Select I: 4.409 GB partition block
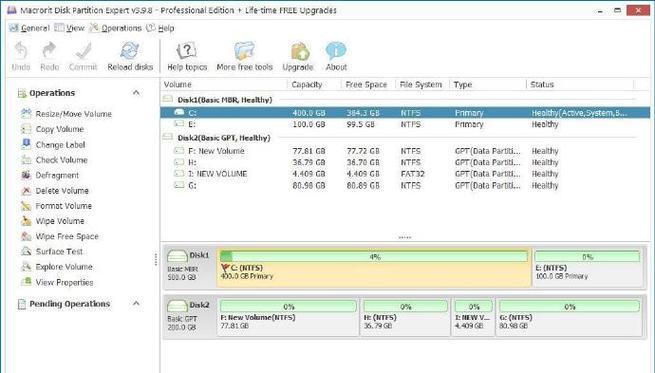The image size is (655, 373). click(x=473, y=317)
